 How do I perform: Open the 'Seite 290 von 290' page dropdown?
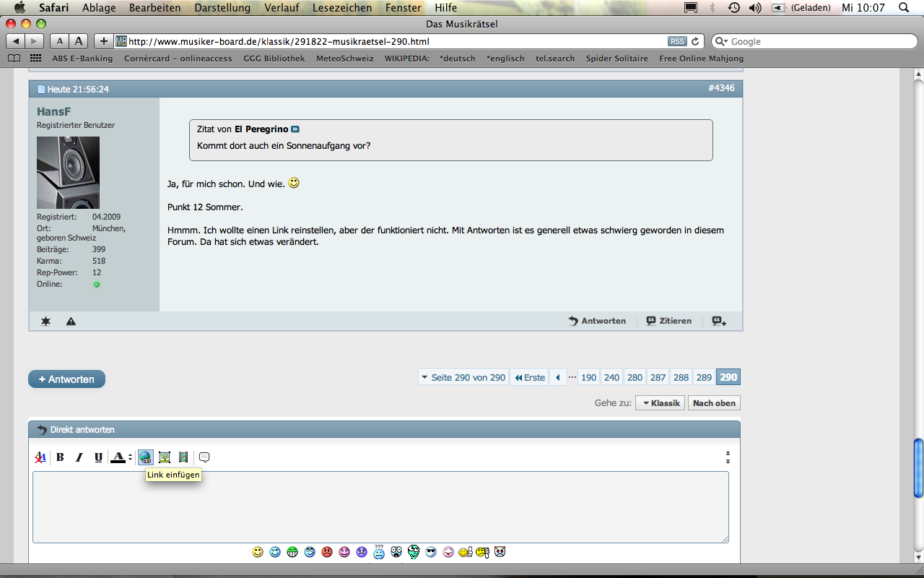click(x=463, y=377)
